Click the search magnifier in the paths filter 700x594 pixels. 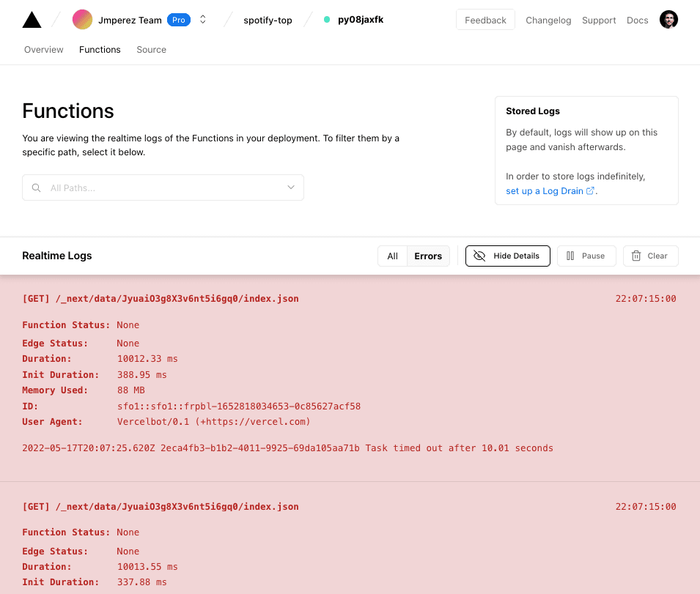click(x=36, y=188)
